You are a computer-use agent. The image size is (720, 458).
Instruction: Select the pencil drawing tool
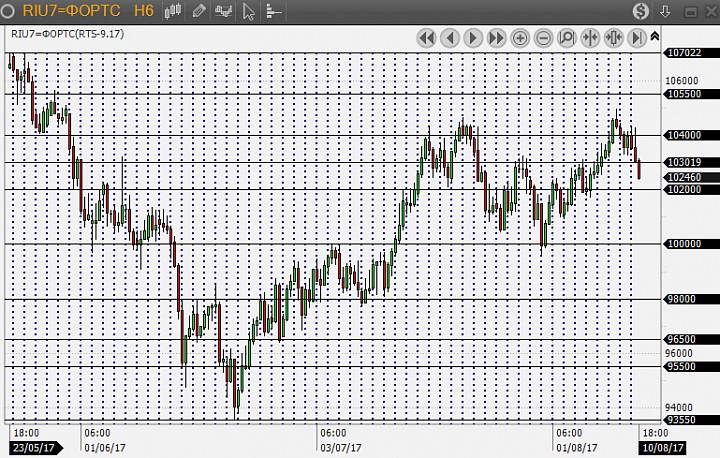[x=199, y=11]
